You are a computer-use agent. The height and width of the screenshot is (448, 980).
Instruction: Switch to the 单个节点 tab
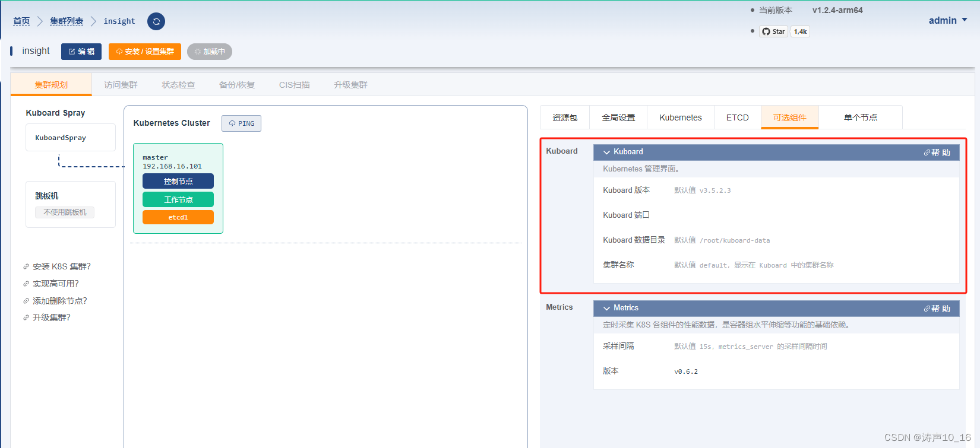(x=860, y=117)
